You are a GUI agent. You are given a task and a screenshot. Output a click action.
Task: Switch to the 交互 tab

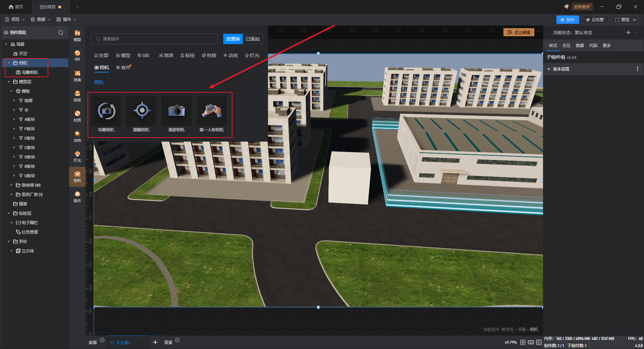(566, 46)
